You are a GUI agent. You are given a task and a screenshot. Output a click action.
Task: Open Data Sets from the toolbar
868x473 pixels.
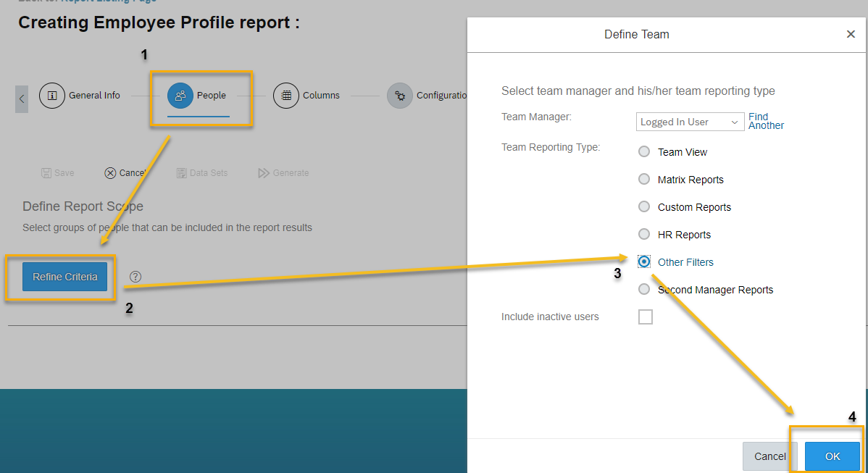pyautogui.click(x=201, y=173)
